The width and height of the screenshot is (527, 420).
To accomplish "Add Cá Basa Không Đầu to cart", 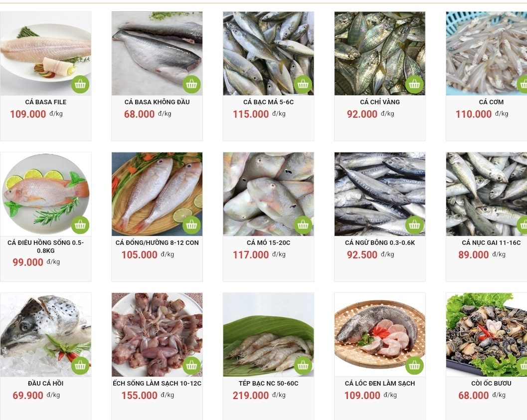I will tap(191, 84).
